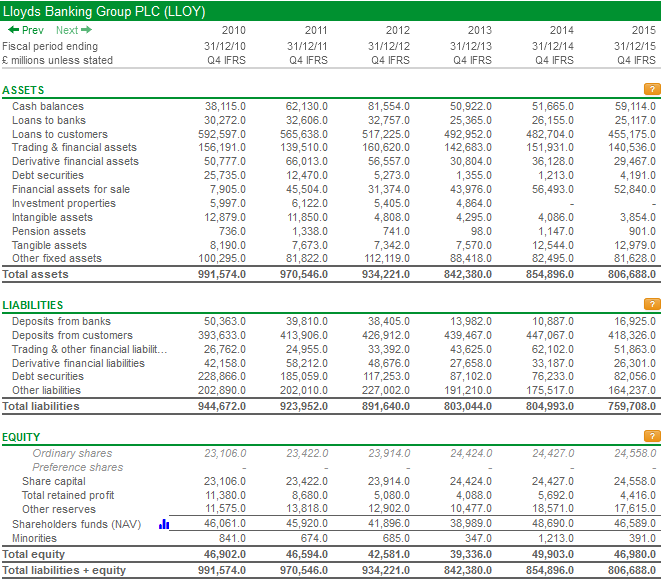661x581 pixels.
Task: Click the 2013 Pension assets value 98.0
Action: point(481,231)
